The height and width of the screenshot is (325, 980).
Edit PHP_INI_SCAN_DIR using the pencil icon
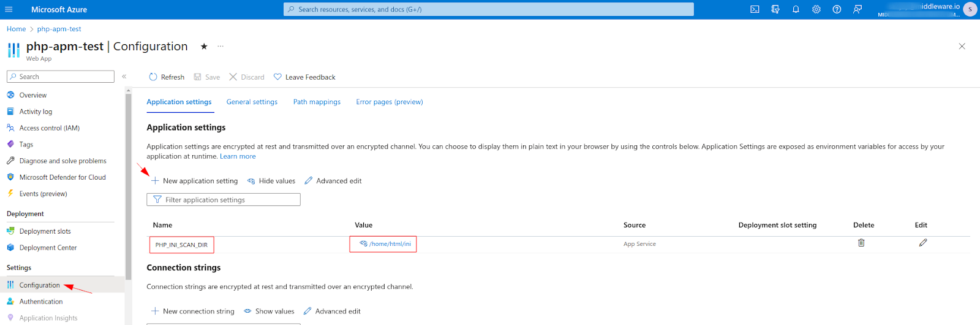923,243
